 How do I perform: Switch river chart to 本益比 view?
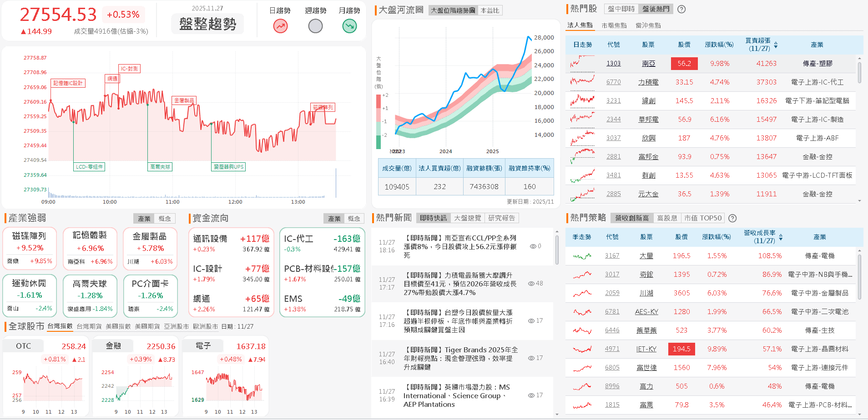[490, 10]
